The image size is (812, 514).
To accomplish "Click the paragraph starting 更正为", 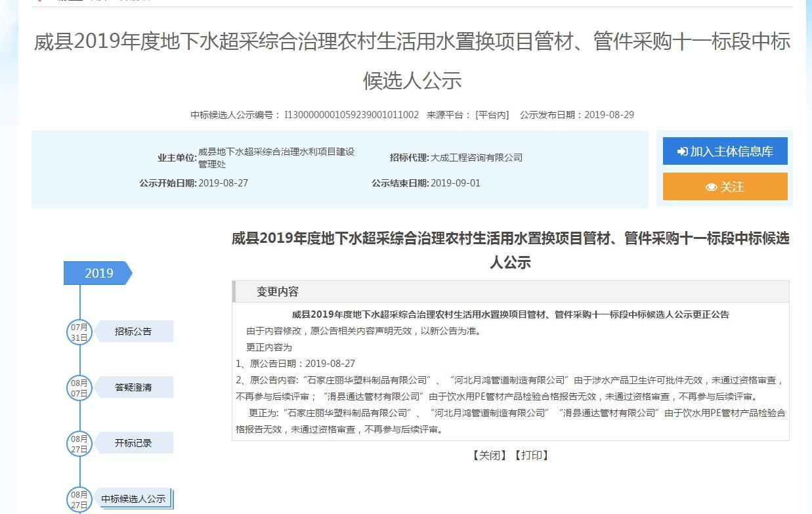I will pos(511,421).
